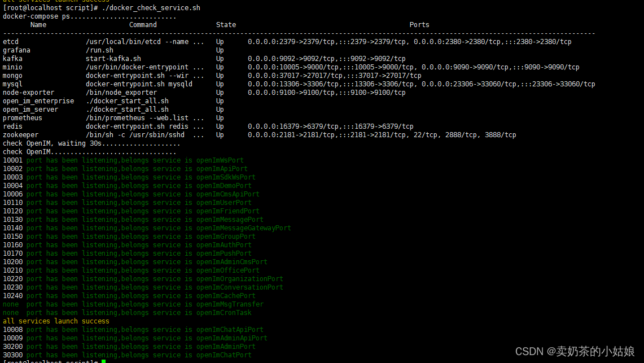Click the State column header
This screenshot has height=363, width=644.
226,24
